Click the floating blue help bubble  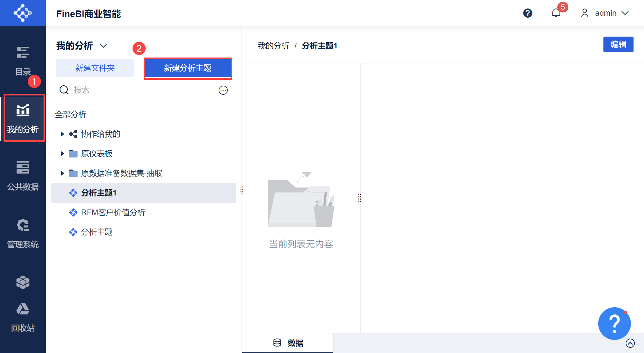[x=614, y=323]
